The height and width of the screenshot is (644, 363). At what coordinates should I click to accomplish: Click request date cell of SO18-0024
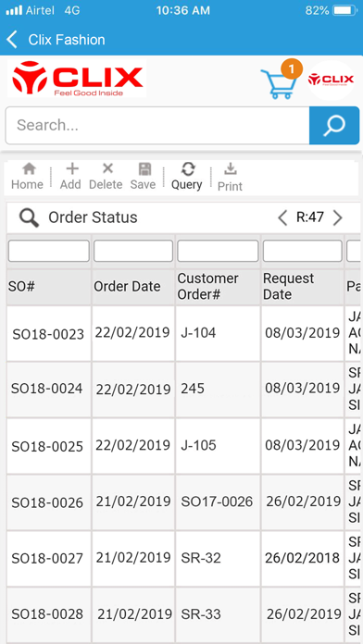click(303, 390)
